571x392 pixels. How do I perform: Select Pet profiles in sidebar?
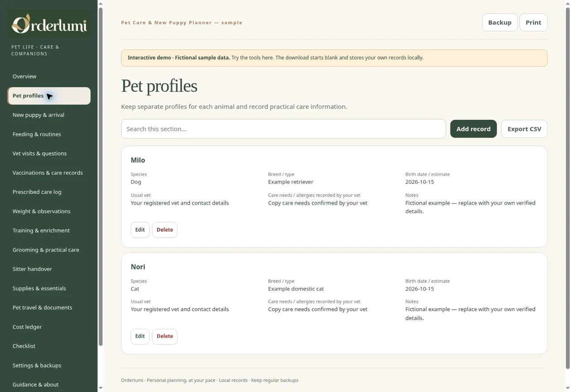click(x=49, y=96)
